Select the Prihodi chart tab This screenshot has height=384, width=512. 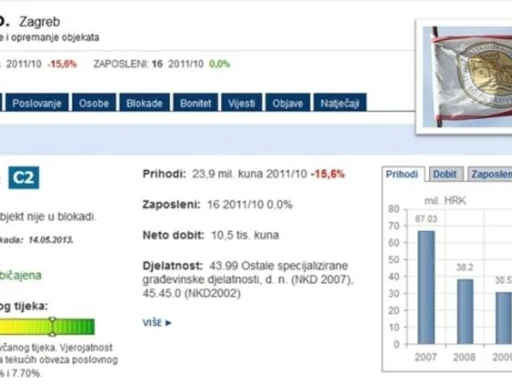(x=402, y=174)
